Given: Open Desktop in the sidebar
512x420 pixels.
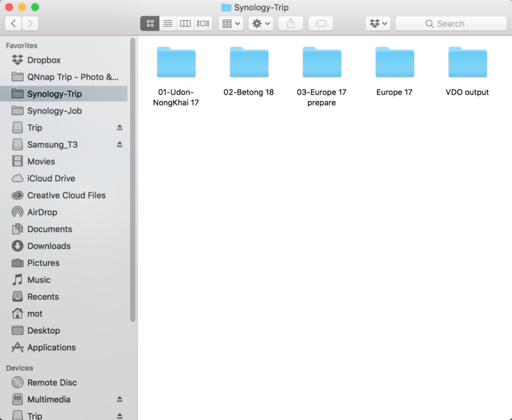Looking at the screenshot, I should coord(64,331).
